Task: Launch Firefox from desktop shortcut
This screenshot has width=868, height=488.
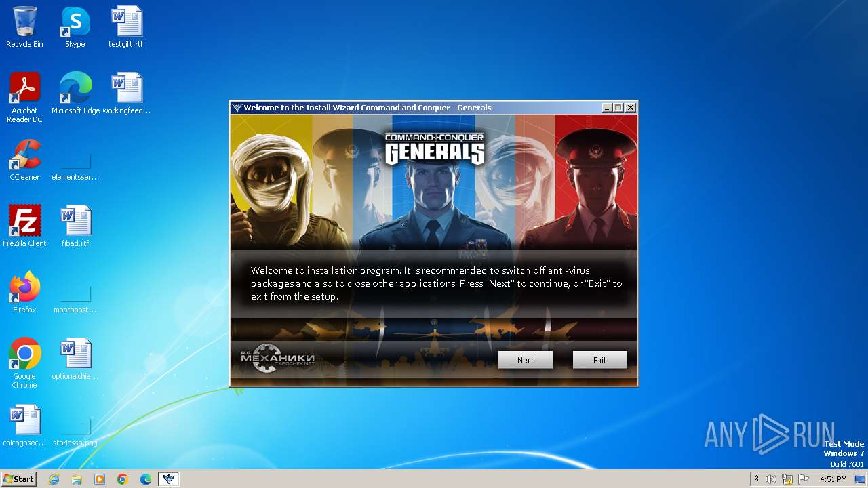Action: pos(24,292)
